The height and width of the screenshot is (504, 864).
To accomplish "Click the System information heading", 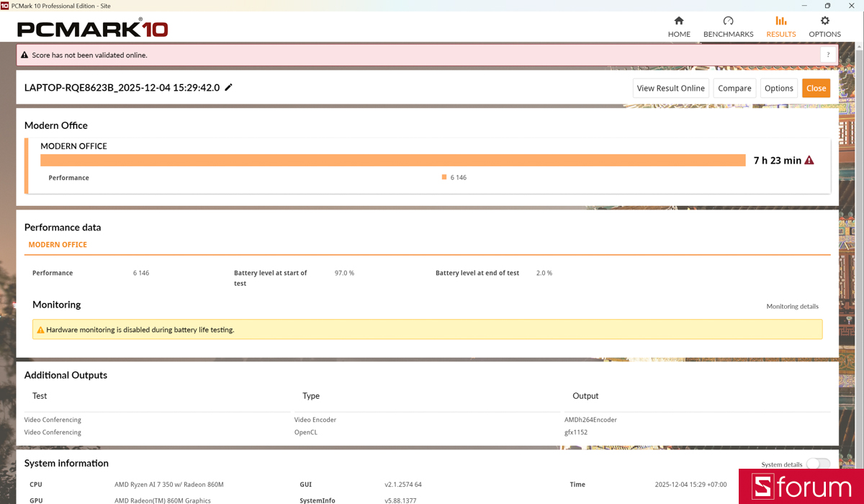I will point(66,463).
